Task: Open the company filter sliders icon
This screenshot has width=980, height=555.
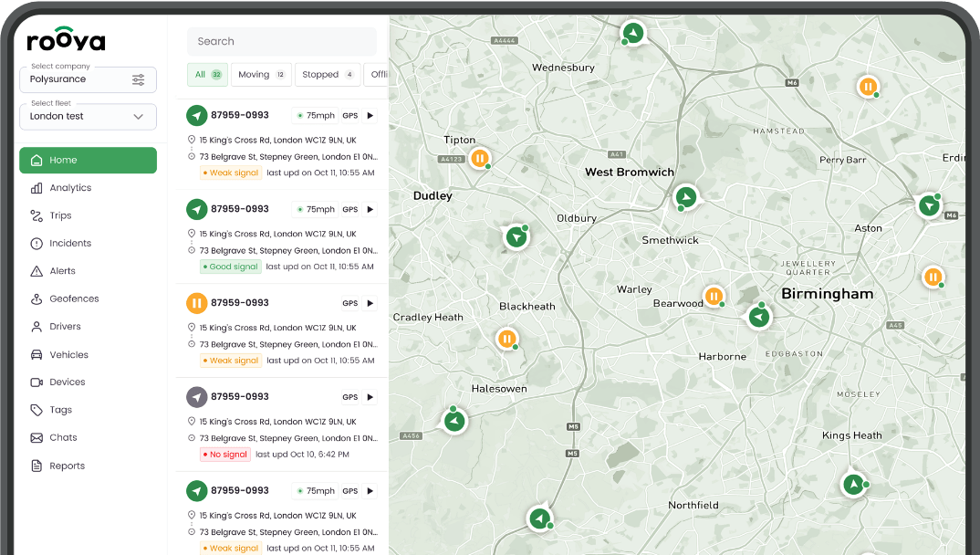Action: (x=138, y=79)
